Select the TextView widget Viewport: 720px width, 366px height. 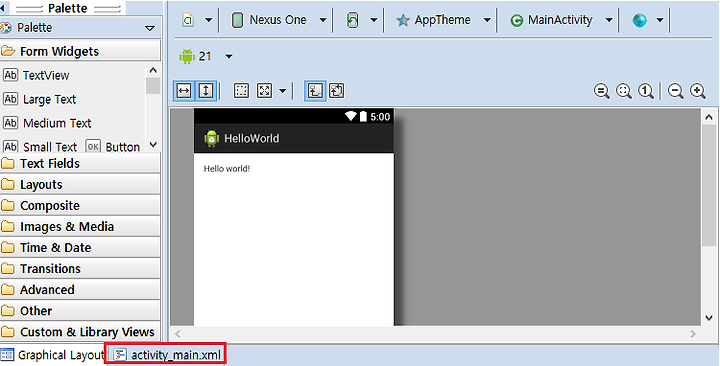[37, 75]
